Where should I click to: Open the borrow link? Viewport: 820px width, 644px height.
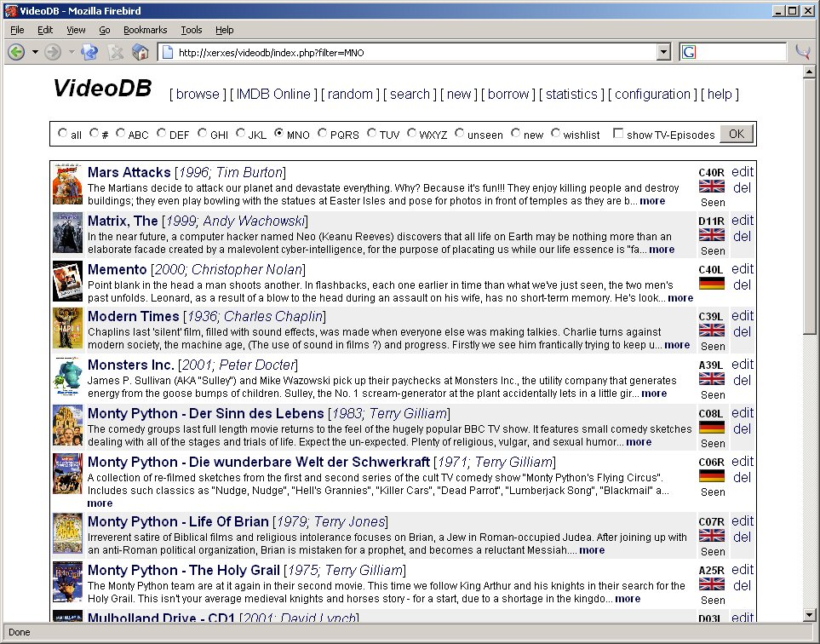click(x=508, y=95)
